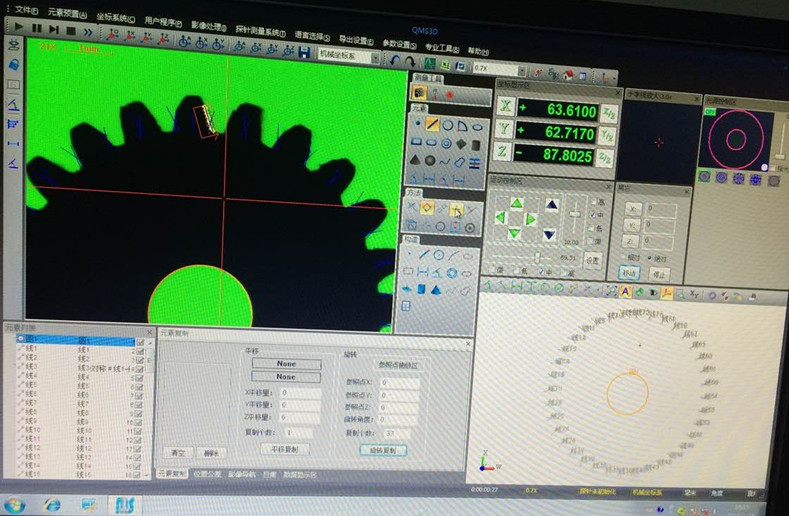Click the 旋转复制 button
This screenshot has width=789, height=516.
[382, 450]
